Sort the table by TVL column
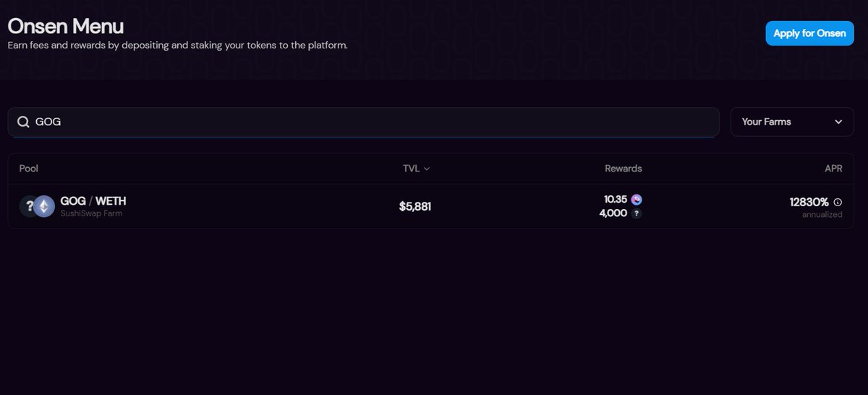 [416, 169]
